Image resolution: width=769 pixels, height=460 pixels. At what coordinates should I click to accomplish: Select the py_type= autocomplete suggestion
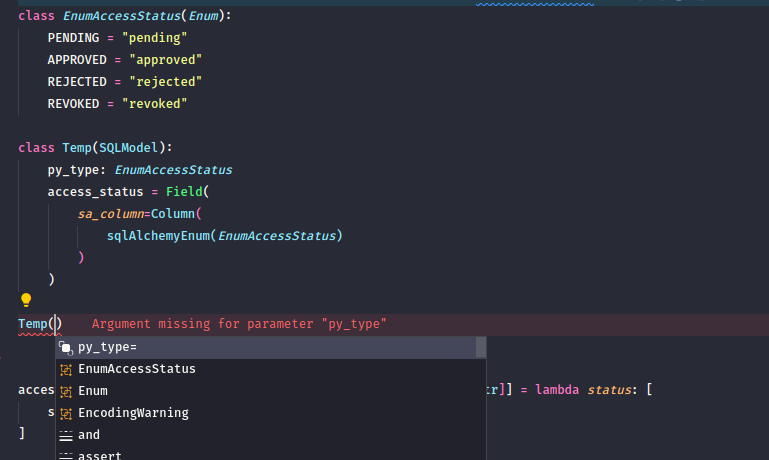[108, 347]
